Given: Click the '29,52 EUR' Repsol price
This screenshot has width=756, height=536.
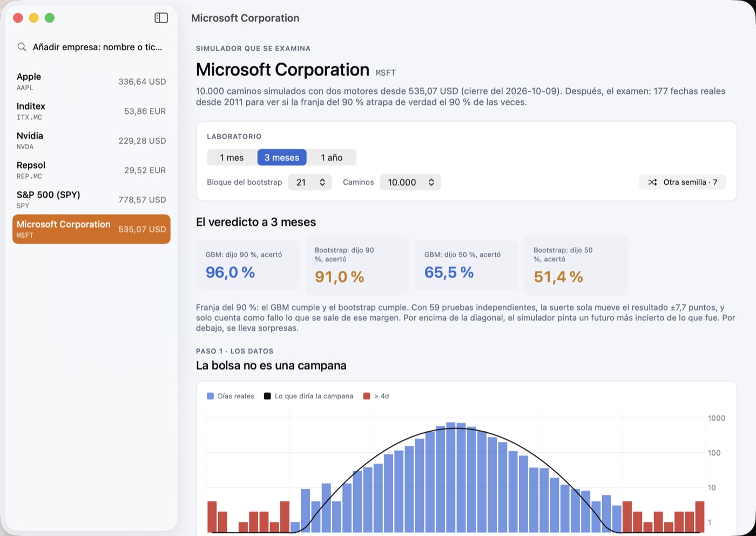Looking at the screenshot, I should coord(145,170).
